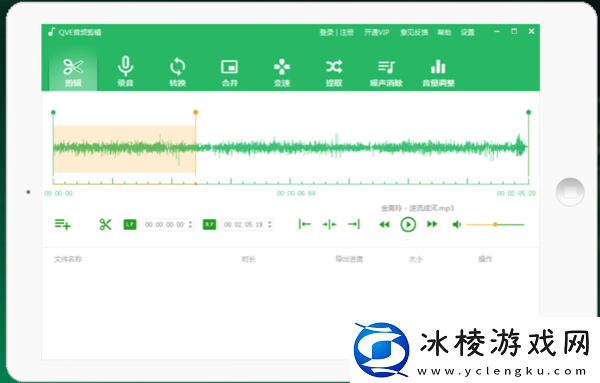Screen dimensions: 600x383
Task: Open the 合并 merge audio tab
Action: (230, 72)
